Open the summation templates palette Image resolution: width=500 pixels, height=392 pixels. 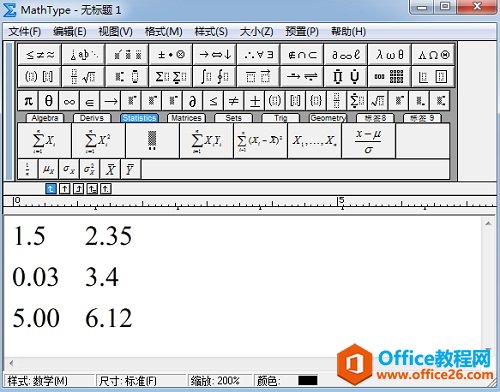click(x=171, y=77)
